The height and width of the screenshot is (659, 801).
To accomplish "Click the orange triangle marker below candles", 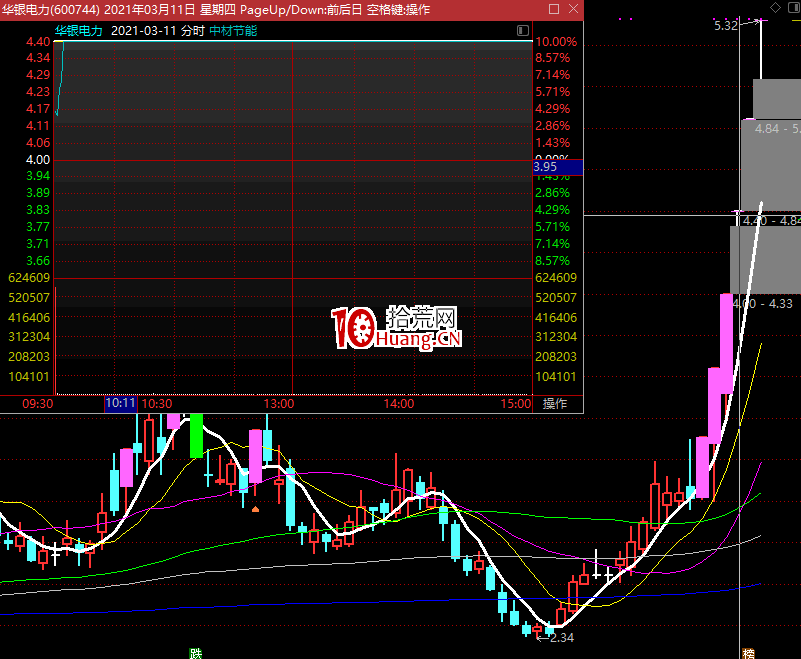I will pyautogui.click(x=256, y=509).
